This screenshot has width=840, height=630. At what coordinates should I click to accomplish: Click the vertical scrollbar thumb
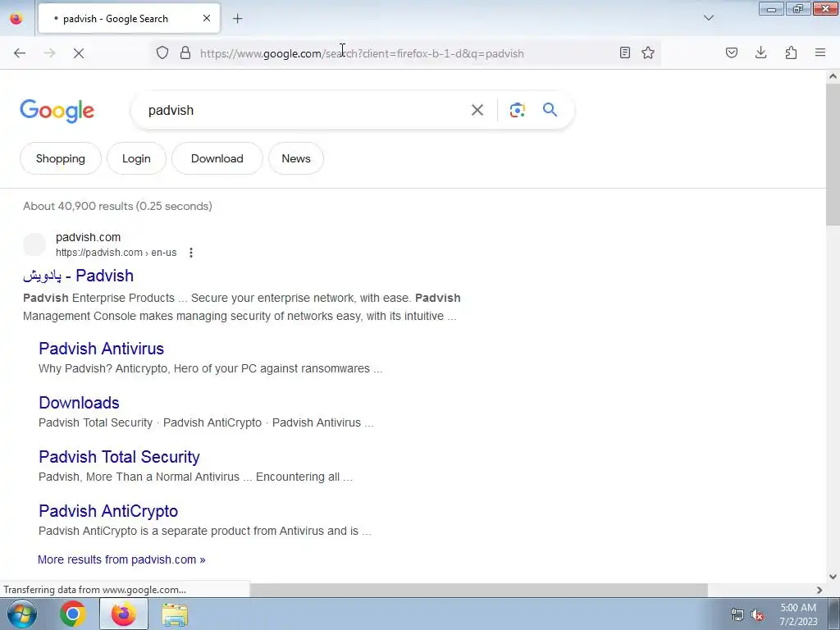(833, 155)
